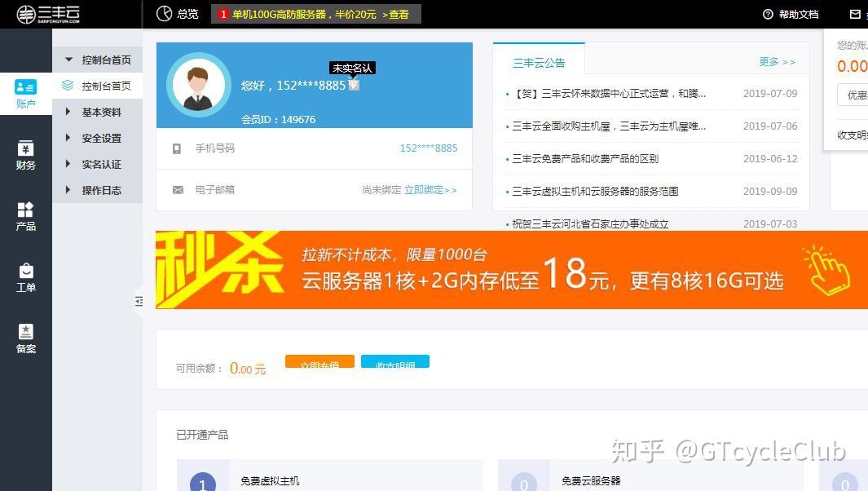
Task: Click the phone number 152****8885 value
Action: 429,148
